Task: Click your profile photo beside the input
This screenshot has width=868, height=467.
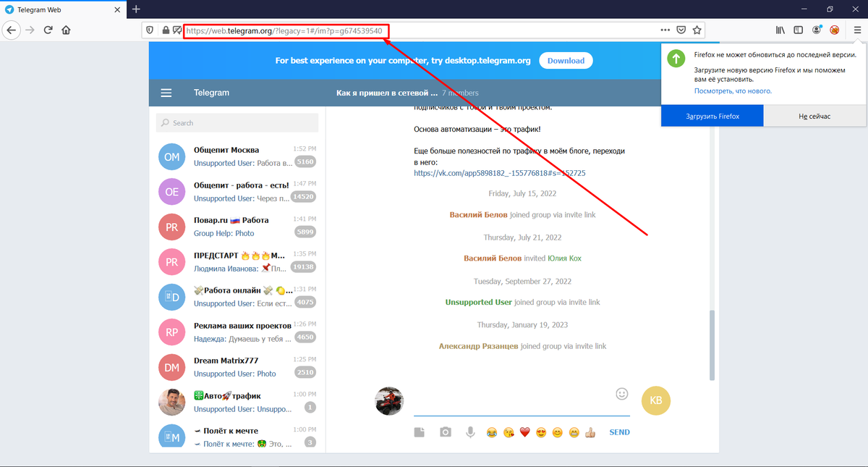Action: pos(389,400)
